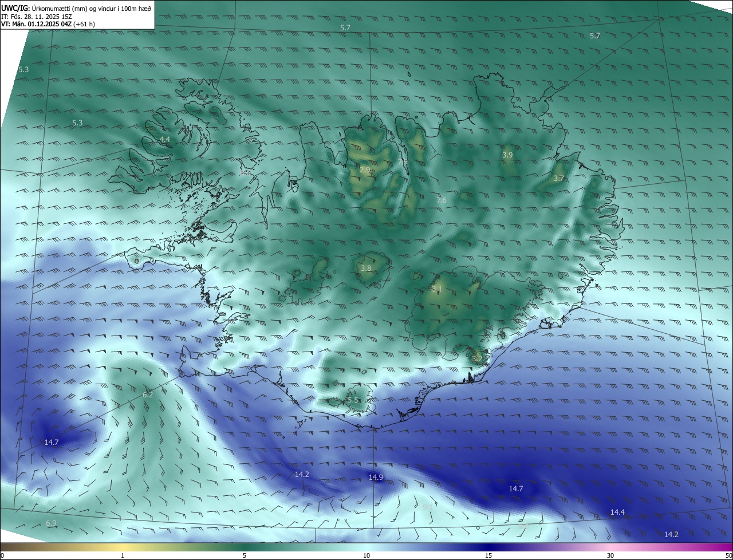The height and width of the screenshot is (560, 733).
Task: Select the 3.1 value on the glacier
Action: point(437,289)
